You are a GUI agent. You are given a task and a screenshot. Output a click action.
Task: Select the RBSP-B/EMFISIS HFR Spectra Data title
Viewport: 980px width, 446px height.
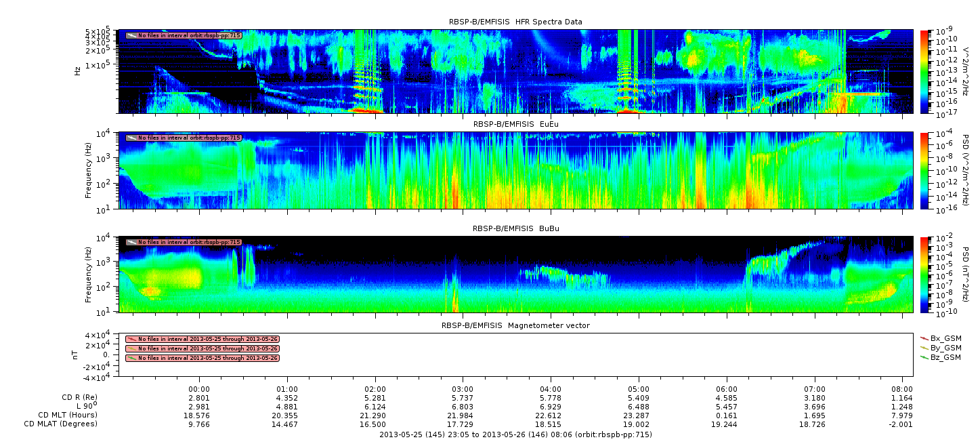[x=515, y=22]
